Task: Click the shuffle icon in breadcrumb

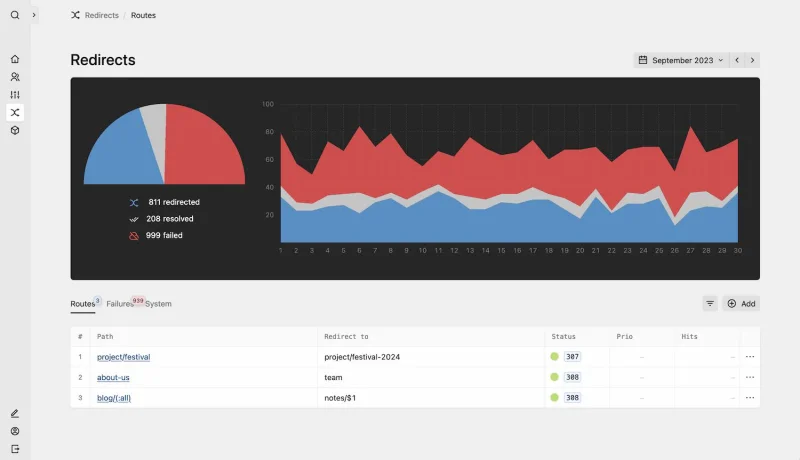Action: (x=76, y=15)
